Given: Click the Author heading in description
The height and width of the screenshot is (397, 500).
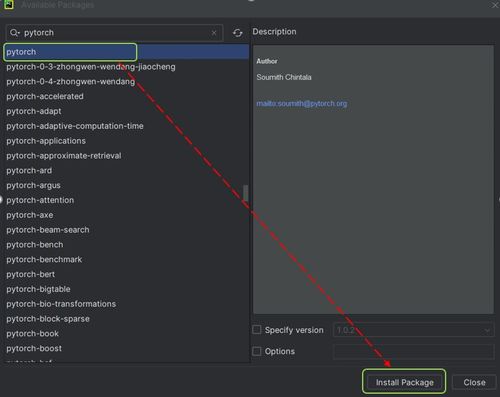Looking at the screenshot, I should coord(267,61).
